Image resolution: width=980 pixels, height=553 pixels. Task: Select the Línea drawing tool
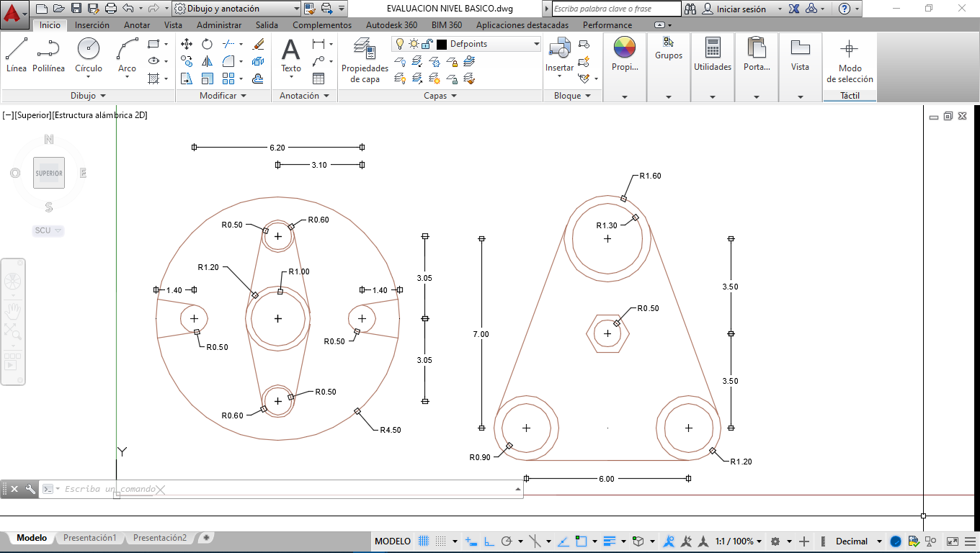point(16,55)
